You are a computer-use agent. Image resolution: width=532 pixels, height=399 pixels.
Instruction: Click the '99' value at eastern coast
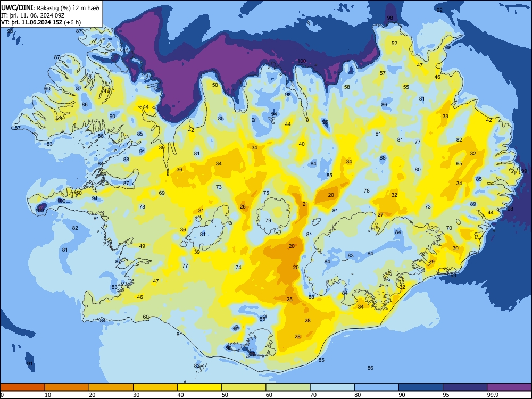(524, 171)
